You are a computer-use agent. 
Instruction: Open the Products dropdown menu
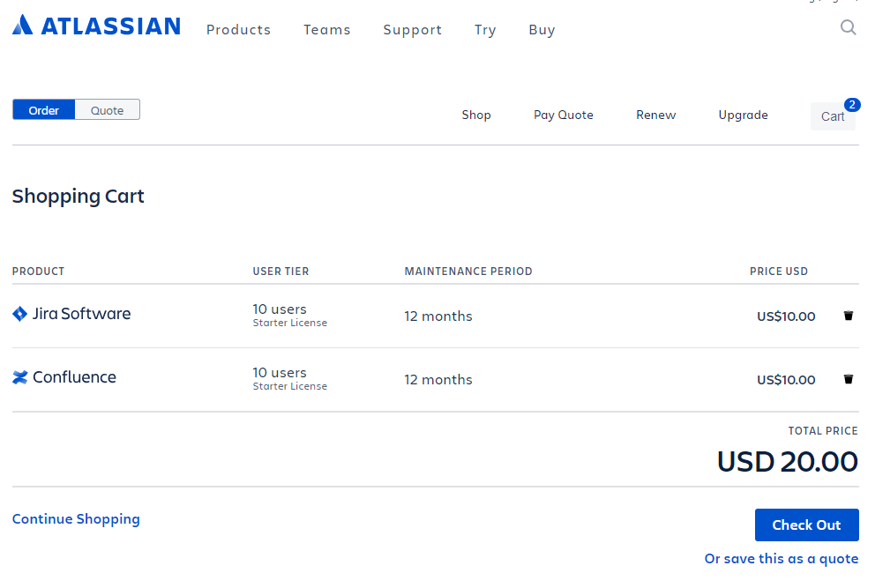(238, 29)
